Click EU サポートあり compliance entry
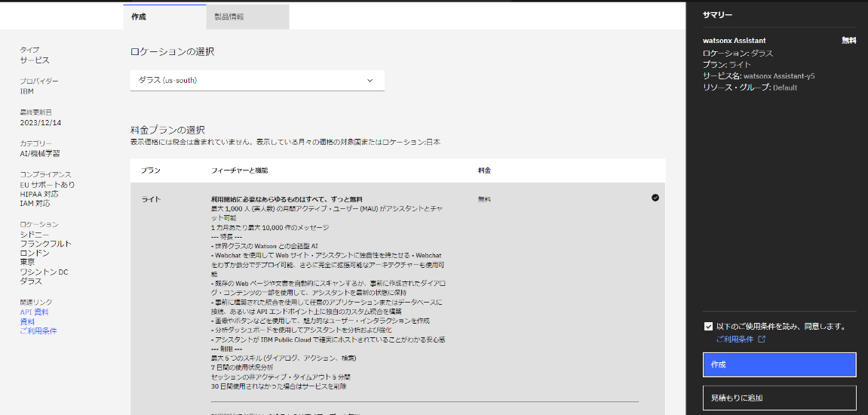Image resolution: width=868 pixels, height=415 pixels. [x=47, y=185]
